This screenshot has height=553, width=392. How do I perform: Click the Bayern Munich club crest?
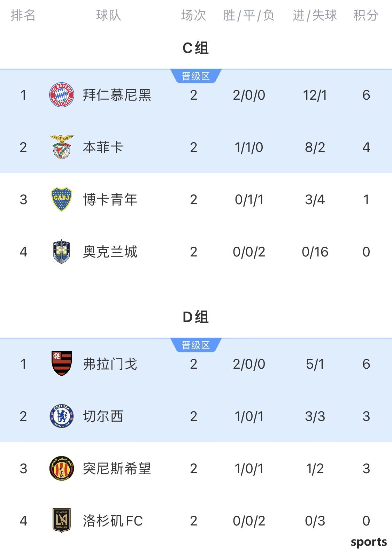click(x=62, y=95)
